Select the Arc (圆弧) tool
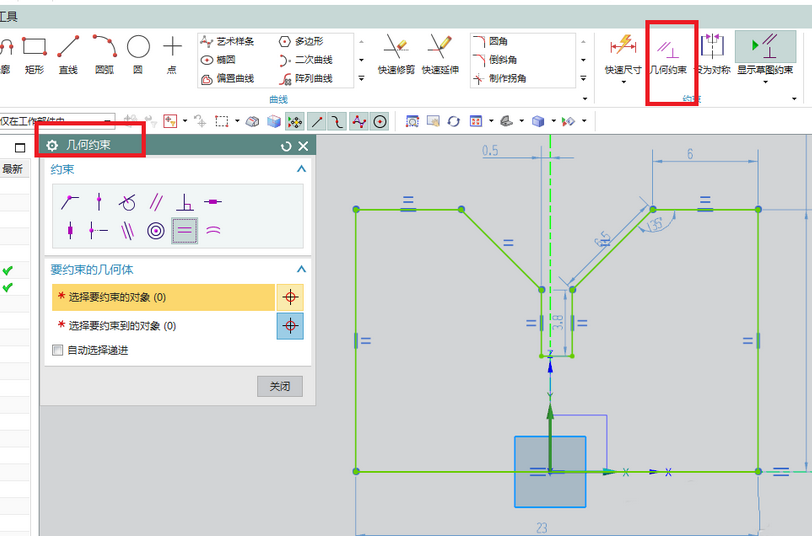The height and width of the screenshot is (536, 812). point(104,54)
